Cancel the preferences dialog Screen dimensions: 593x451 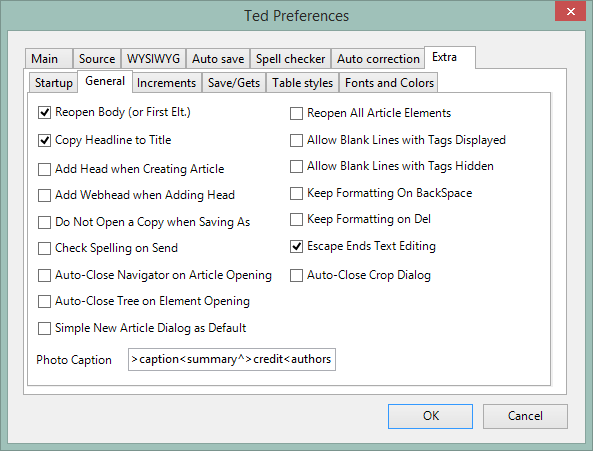[525, 416]
